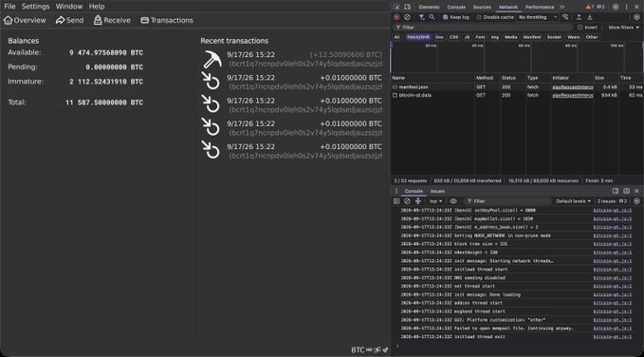Switch to the Sources DevTools tab
This screenshot has height=357, width=644.
pos(482,7)
